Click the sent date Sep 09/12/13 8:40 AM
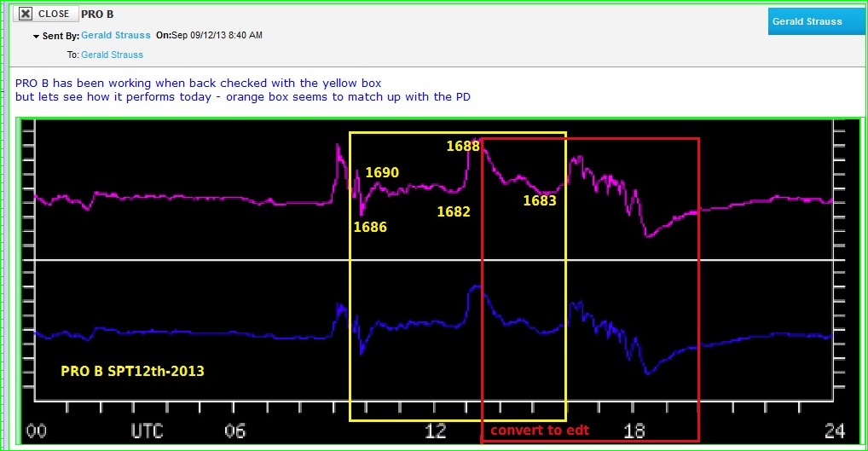Viewport: 868px width, 451px height. point(217,36)
